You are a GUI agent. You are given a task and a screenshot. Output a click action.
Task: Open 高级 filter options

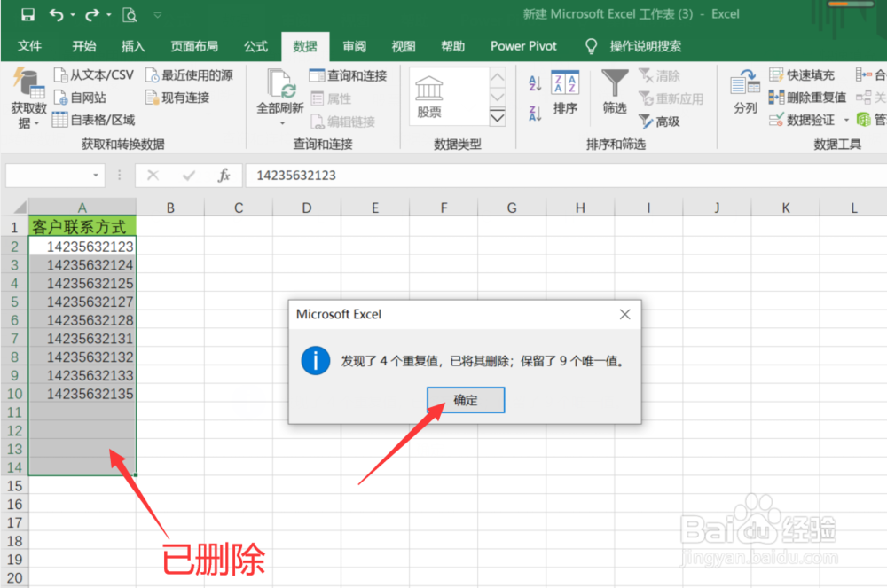(660, 121)
